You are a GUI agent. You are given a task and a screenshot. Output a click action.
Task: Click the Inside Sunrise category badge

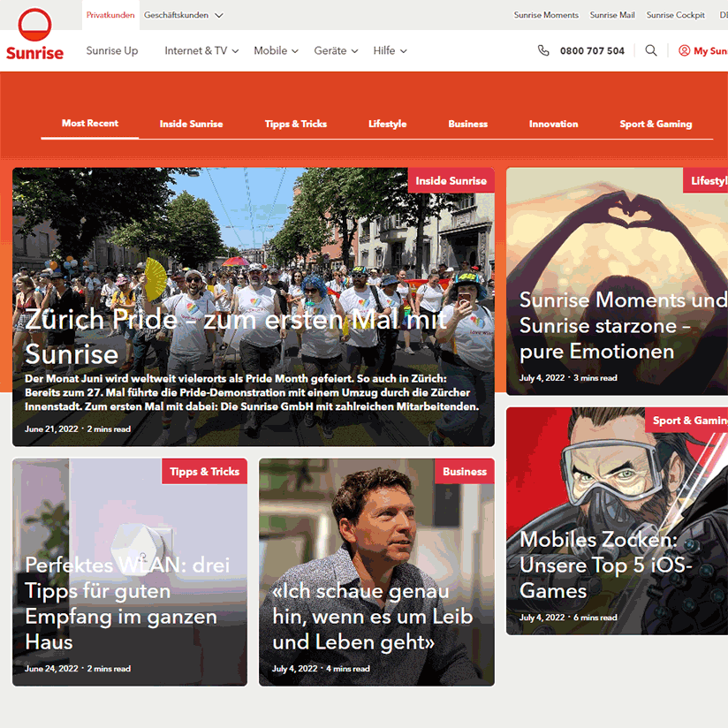coord(451,180)
